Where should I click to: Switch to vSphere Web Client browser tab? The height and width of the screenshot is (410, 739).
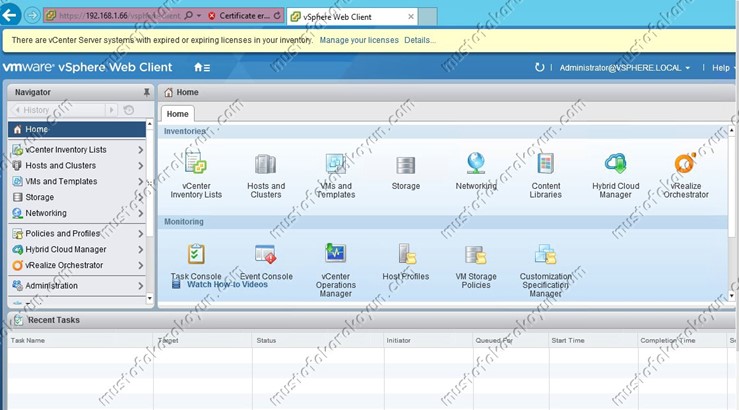pyautogui.click(x=351, y=17)
